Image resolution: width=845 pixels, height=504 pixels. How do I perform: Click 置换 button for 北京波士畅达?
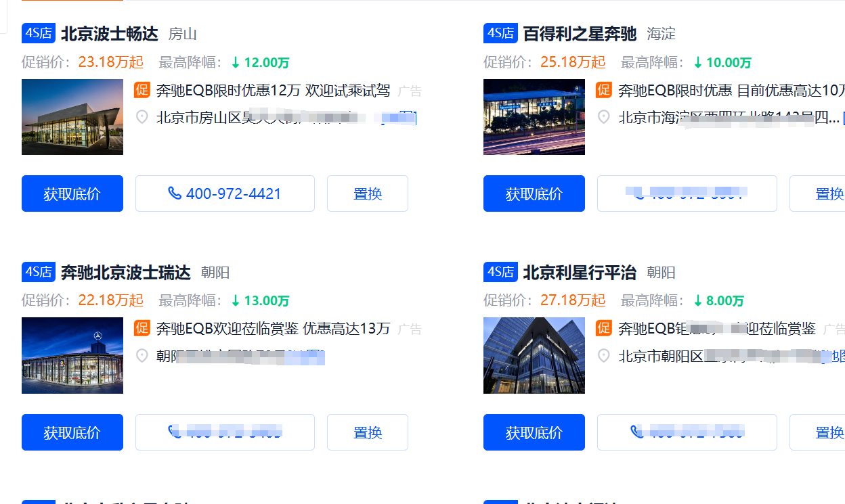pyautogui.click(x=368, y=193)
